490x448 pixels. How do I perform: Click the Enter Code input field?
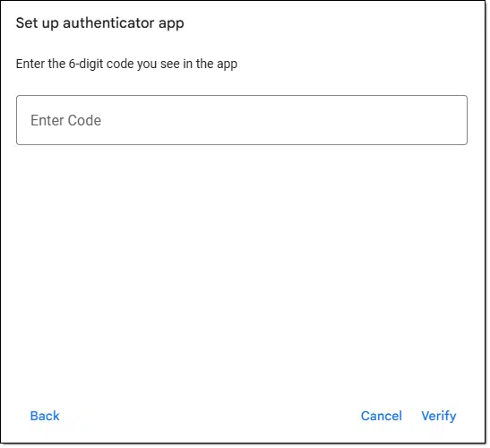click(x=242, y=120)
